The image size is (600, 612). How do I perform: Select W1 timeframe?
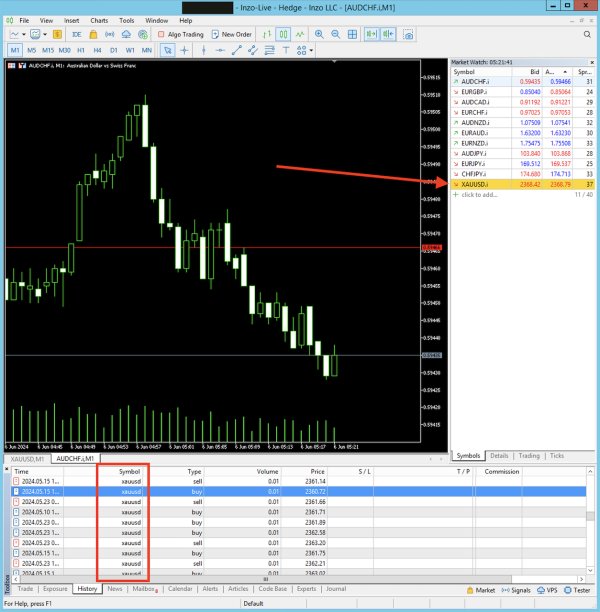pyautogui.click(x=130, y=50)
